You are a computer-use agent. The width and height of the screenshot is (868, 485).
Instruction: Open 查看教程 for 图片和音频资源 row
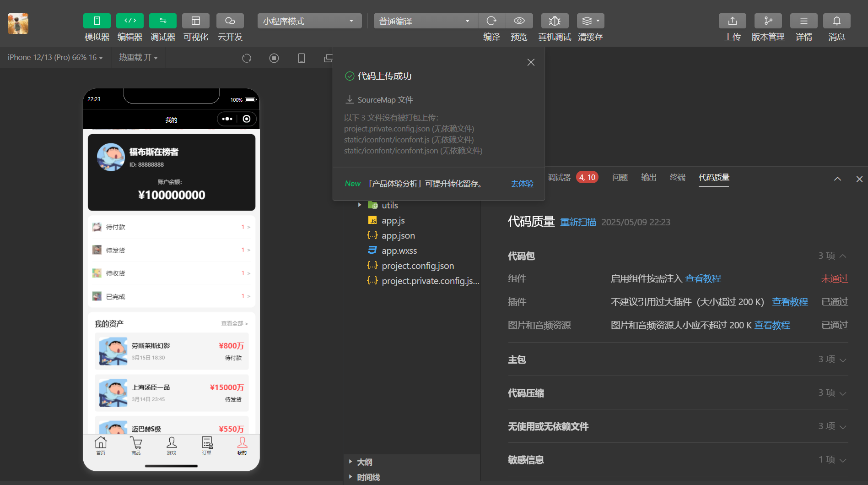click(x=772, y=325)
